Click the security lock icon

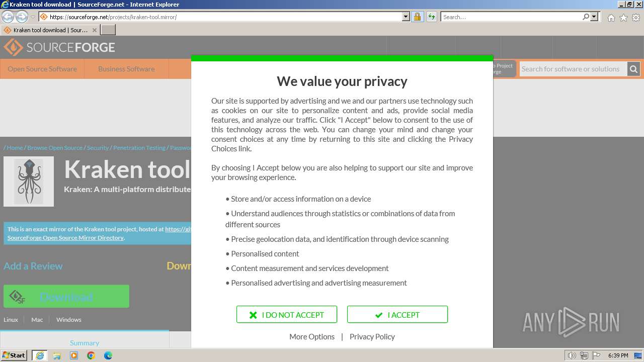pyautogui.click(x=417, y=17)
